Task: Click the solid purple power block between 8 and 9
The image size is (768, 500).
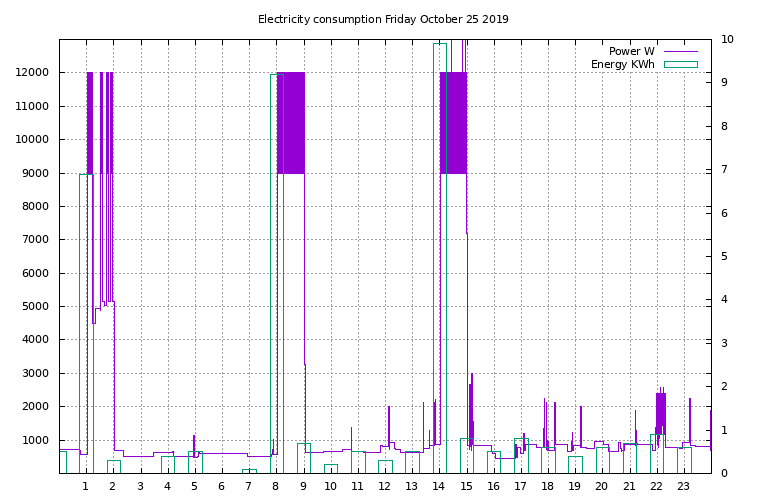Action: pos(291,123)
